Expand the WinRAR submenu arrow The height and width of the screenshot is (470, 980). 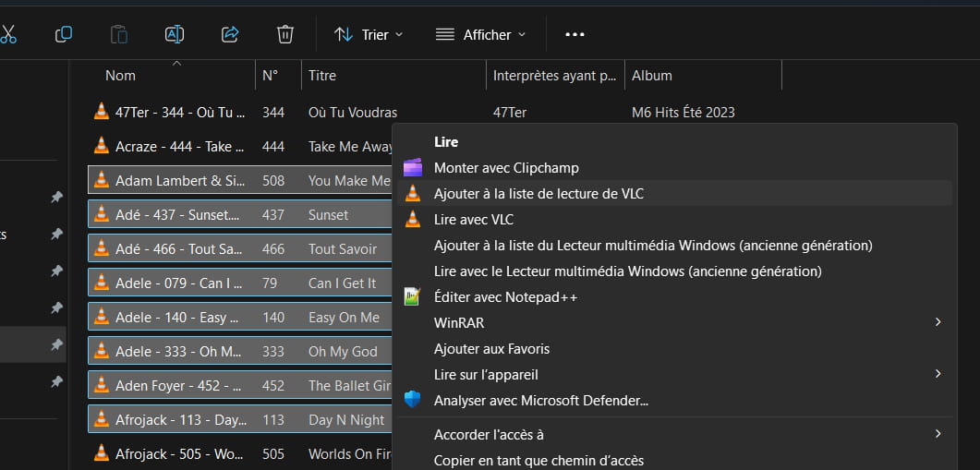[938, 322]
